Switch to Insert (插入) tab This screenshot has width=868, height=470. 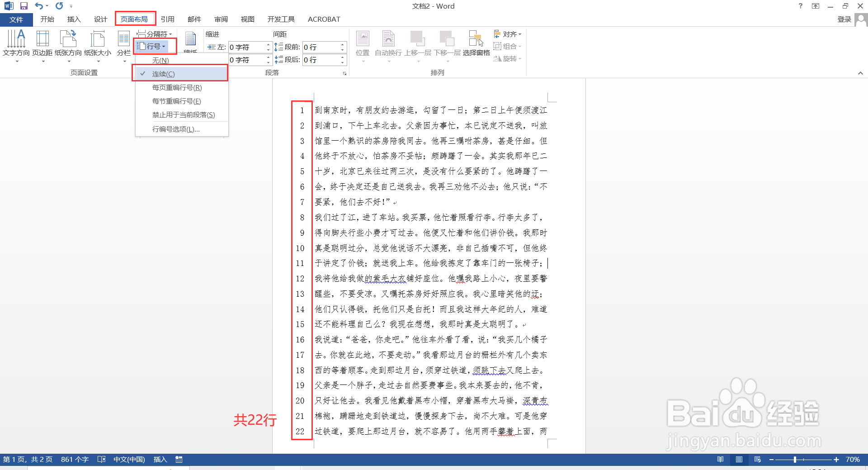tap(74, 19)
